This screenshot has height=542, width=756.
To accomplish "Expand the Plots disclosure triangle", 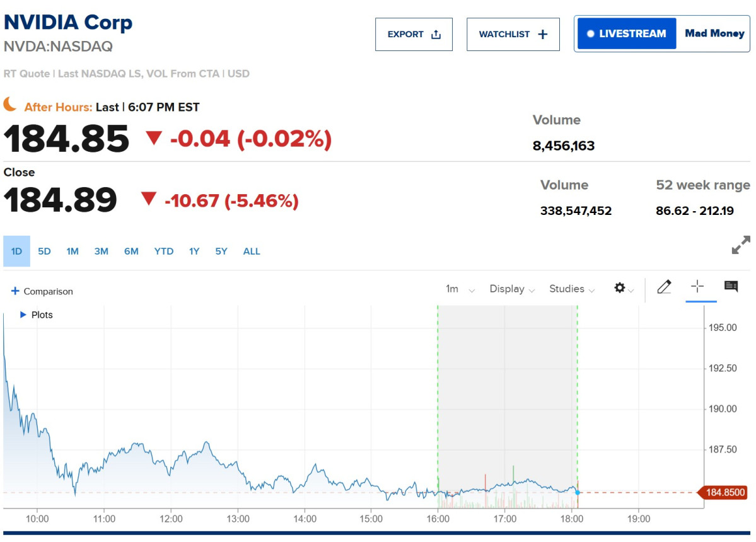I will tap(23, 314).
